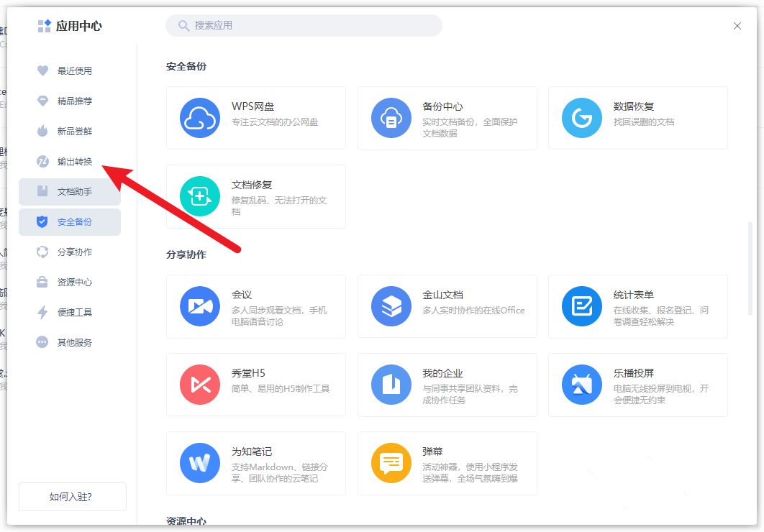The width and height of the screenshot is (764, 532).
Task: Open the WPS网盘 app title
Action: pos(253,106)
